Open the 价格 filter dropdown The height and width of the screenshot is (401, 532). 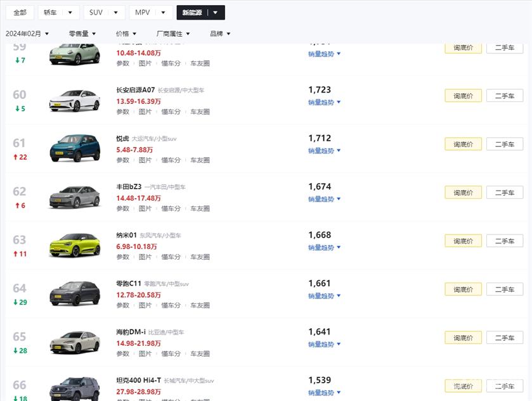tap(126, 34)
